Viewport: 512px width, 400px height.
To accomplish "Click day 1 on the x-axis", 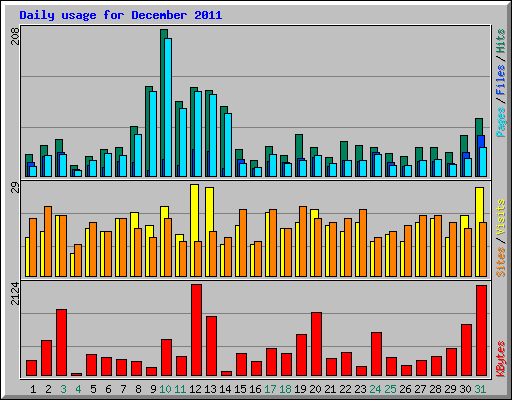I will pyautogui.click(x=33, y=389).
